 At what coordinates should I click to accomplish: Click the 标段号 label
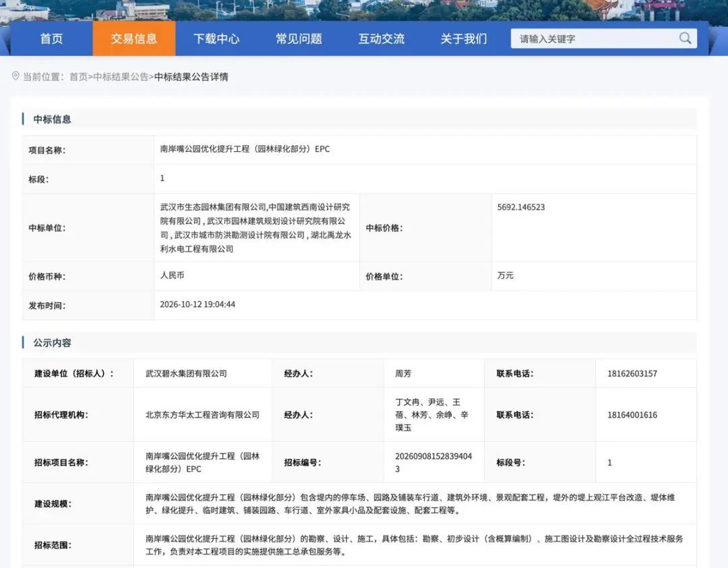pyautogui.click(x=511, y=463)
